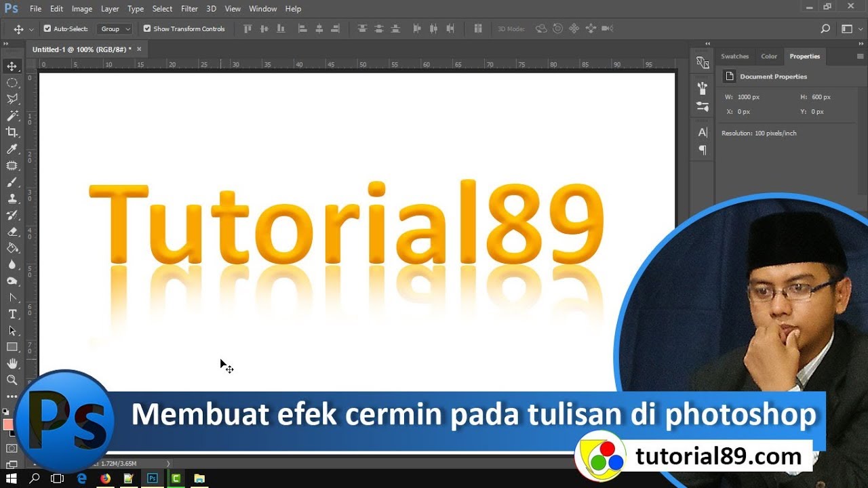
Task: Open the Edit Toolbar three-dots button
Action: tap(12, 396)
